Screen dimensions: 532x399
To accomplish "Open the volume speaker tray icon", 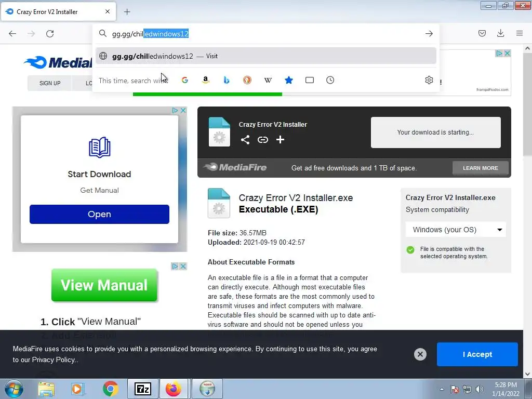I will 480,389.
